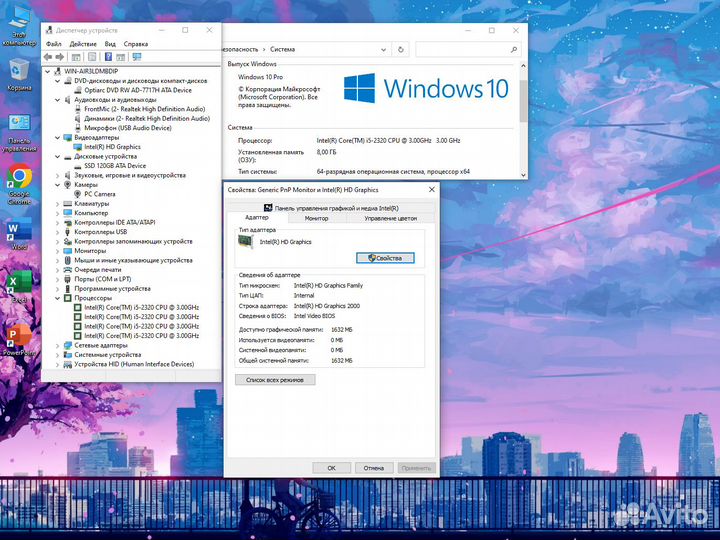Click the Scan for hardware changes monitor icon
The width and height of the screenshot is (720, 540).
(137, 57)
